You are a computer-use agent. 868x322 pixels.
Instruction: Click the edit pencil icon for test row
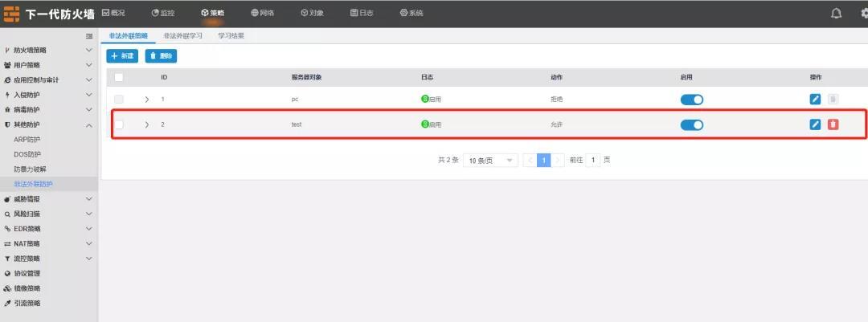click(x=815, y=124)
